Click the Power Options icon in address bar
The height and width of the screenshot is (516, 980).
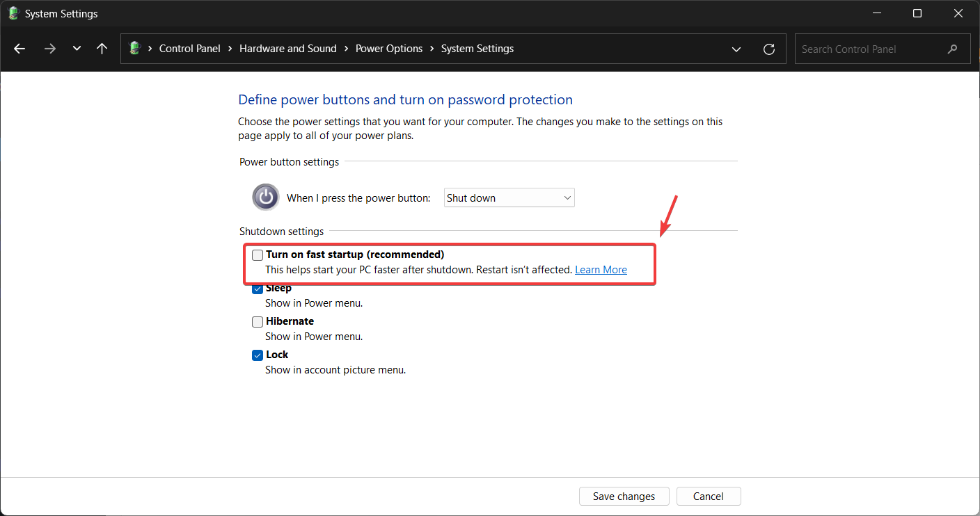[135, 49]
